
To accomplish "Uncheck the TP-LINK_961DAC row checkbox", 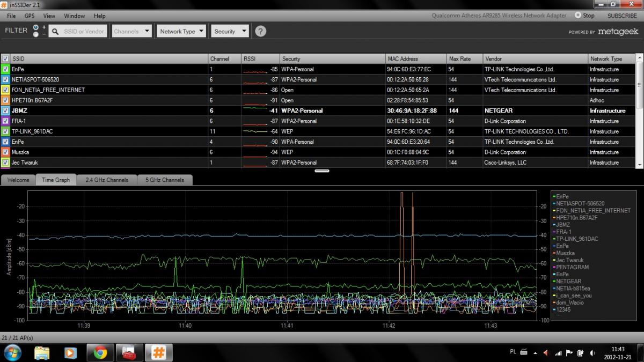I will click(5, 131).
